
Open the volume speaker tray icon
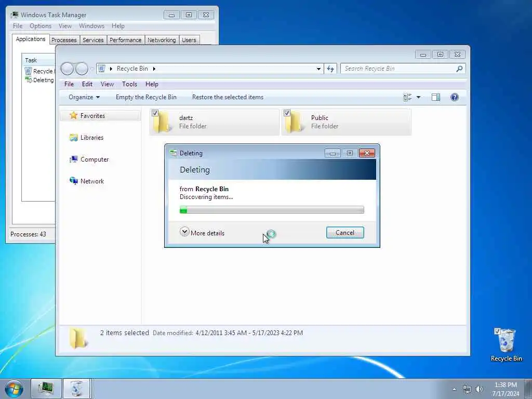[x=479, y=389]
